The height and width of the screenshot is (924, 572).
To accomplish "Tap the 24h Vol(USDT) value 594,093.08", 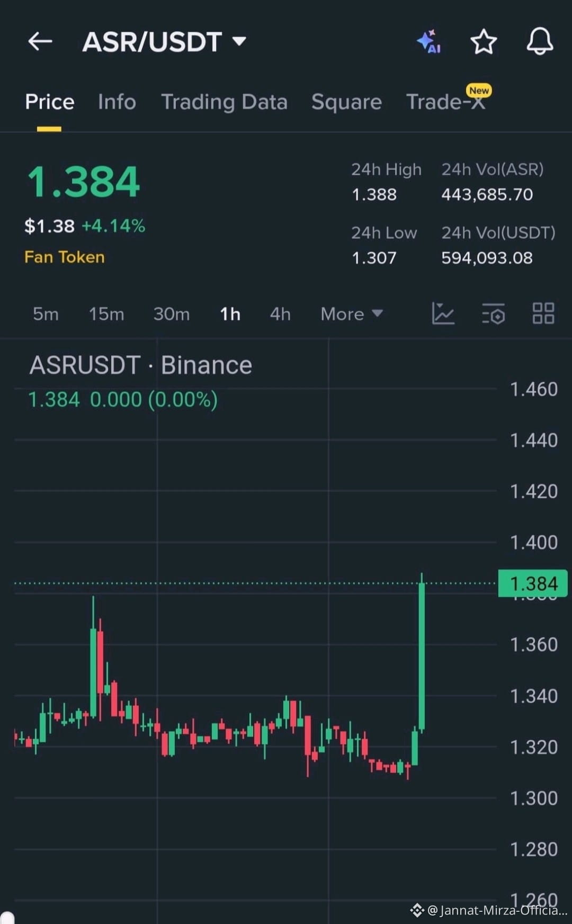I will [x=487, y=258].
